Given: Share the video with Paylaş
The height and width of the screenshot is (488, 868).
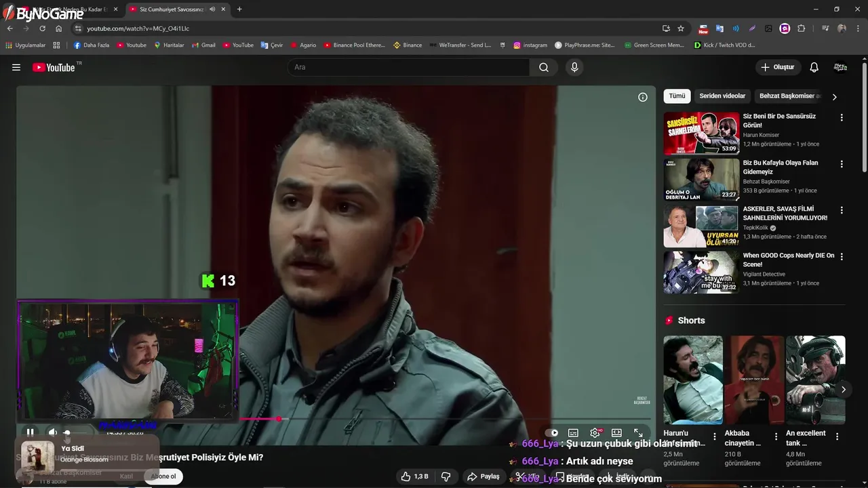Looking at the screenshot, I should [x=484, y=476].
